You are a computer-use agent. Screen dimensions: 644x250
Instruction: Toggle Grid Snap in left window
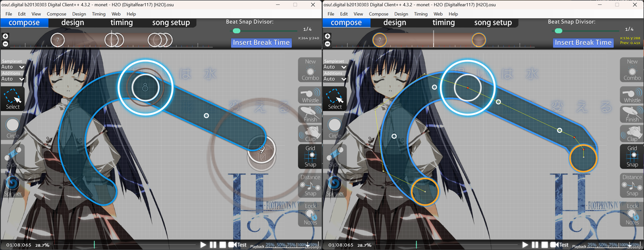click(x=310, y=156)
